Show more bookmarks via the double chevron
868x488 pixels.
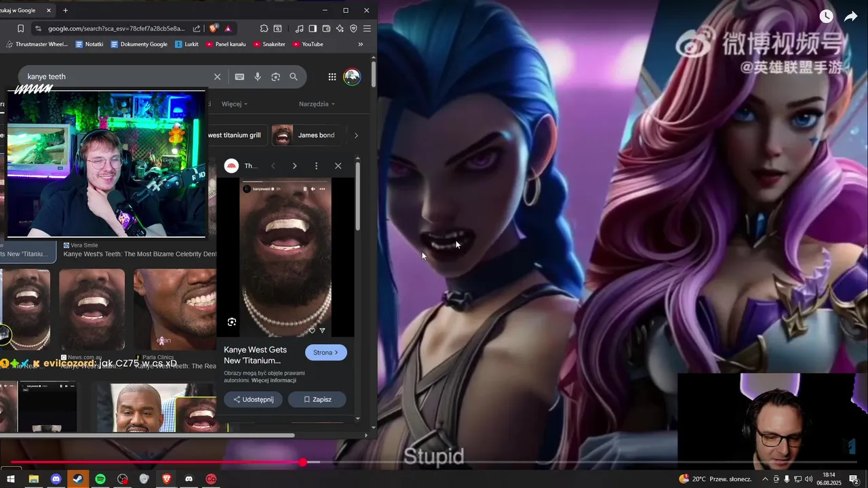[361, 44]
